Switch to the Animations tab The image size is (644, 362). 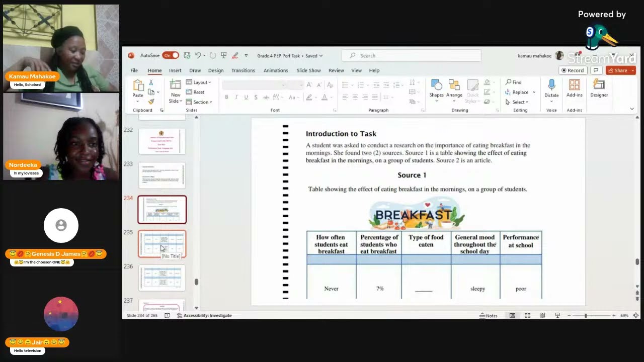click(276, 70)
